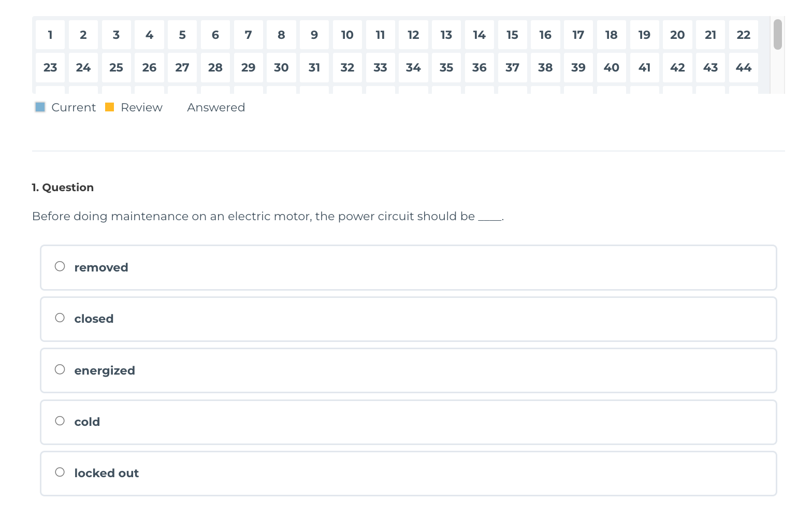Go to question 36
The image size is (812, 515).
point(479,67)
